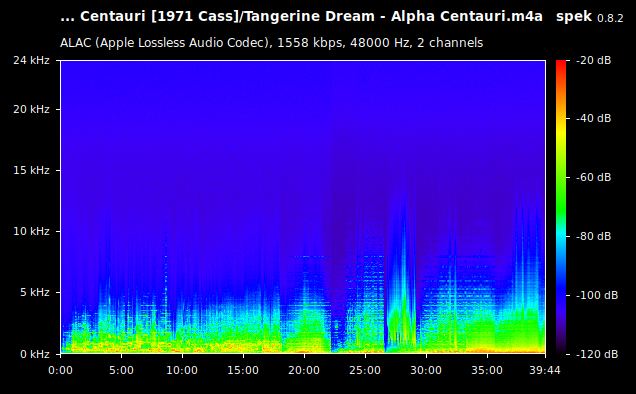636x394 pixels.
Task: Click the "-40 dB" scale label
Action: [593, 118]
